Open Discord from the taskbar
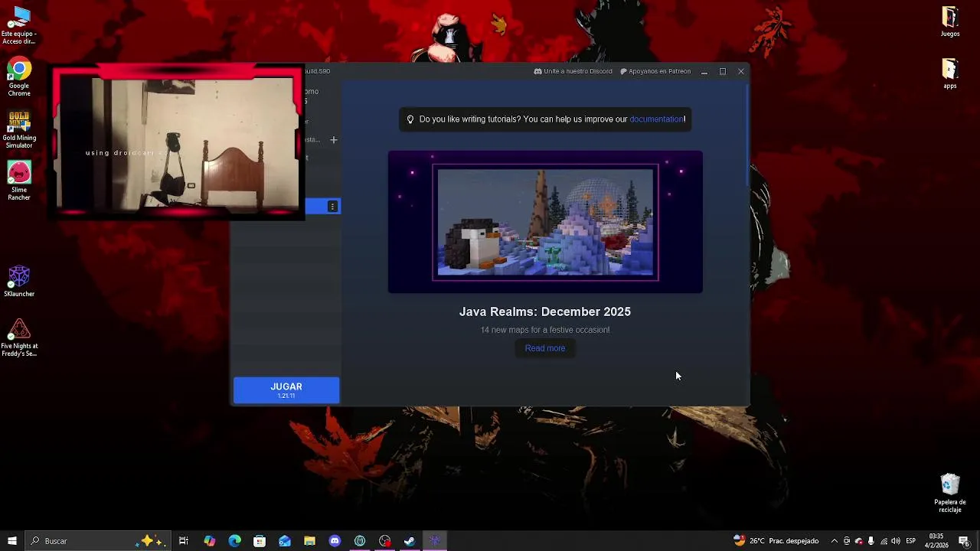 click(x=335, y=541)
